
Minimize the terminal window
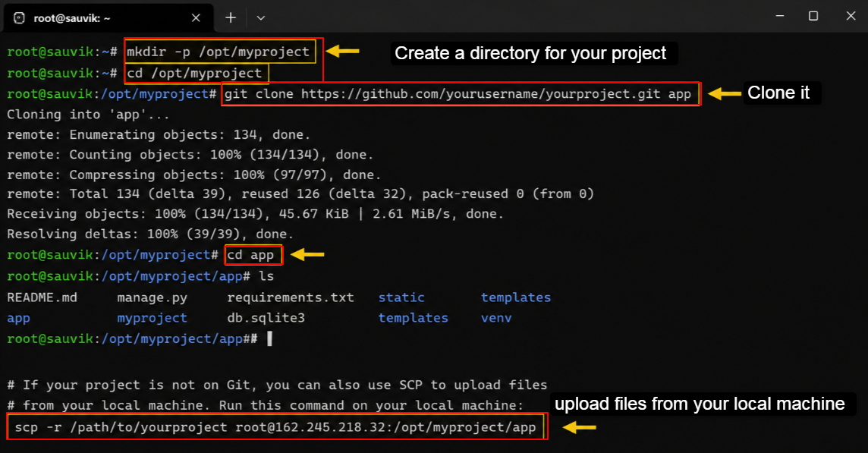[780, 16]
